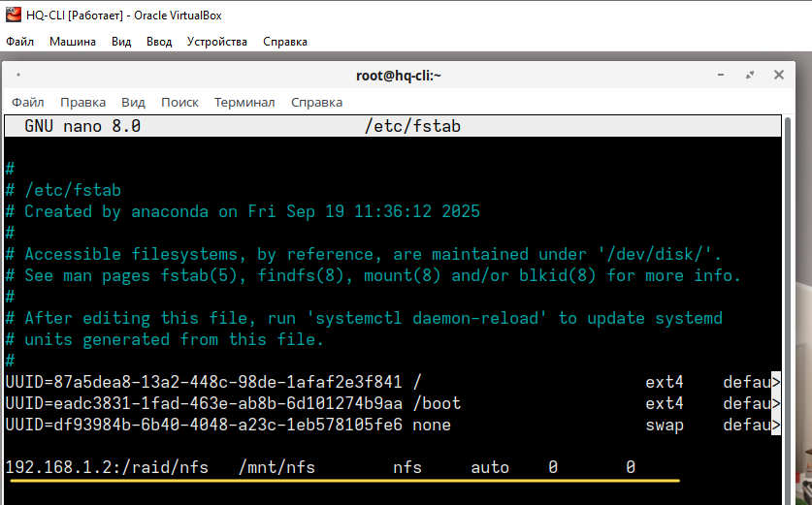This screenshot has width=812, height=505.
Task: Click the terminal window menu dot icon
Action: [x=18, y=75]
